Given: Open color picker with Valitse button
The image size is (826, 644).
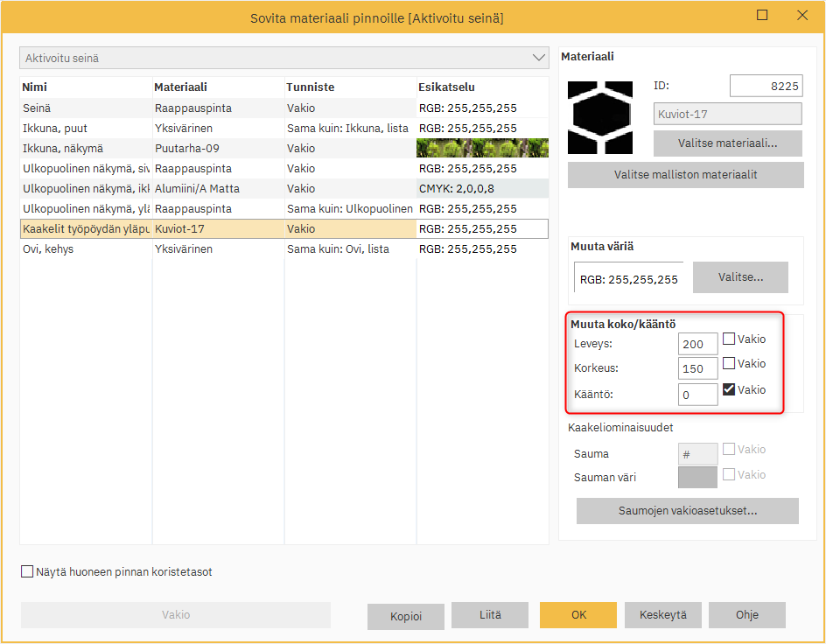Looking at the screenshot, I should (740, 277).
